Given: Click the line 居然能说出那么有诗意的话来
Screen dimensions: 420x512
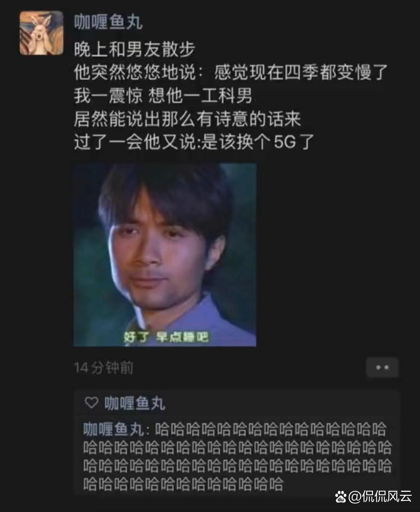Looking at the screenshot, I should tap(187, 119).
